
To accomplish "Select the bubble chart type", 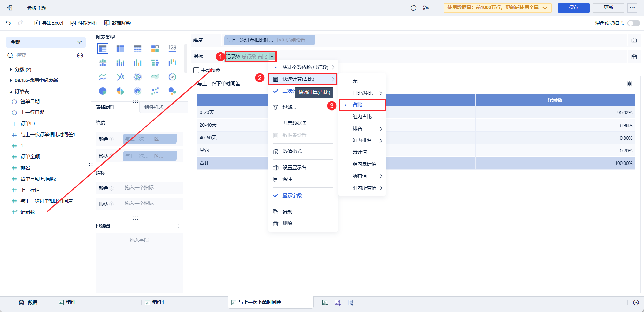I will coord(172,91).
